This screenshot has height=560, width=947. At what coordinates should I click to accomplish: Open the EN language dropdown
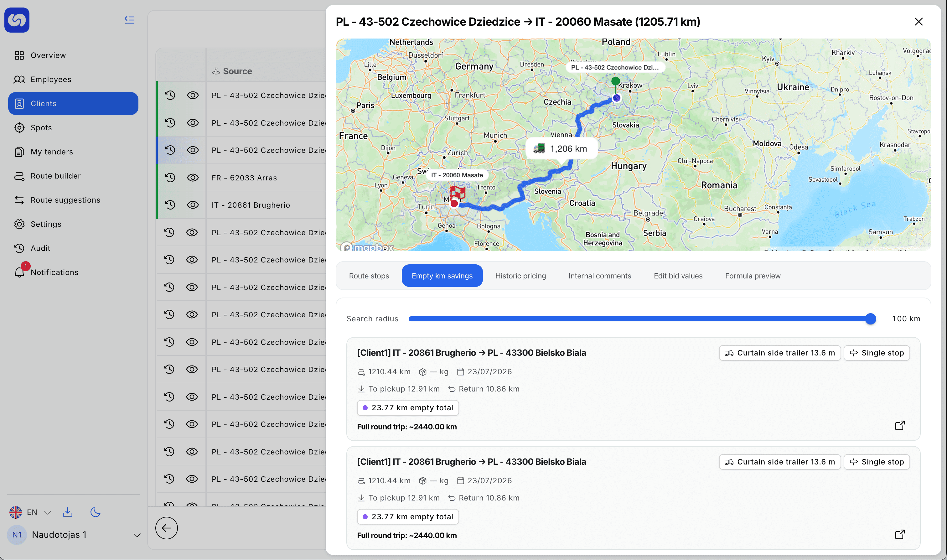[x=30, y=512]
